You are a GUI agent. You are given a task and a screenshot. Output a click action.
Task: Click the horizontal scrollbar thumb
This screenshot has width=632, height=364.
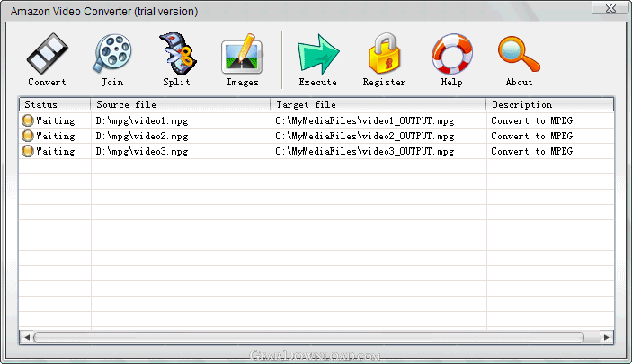pos(308,337)
